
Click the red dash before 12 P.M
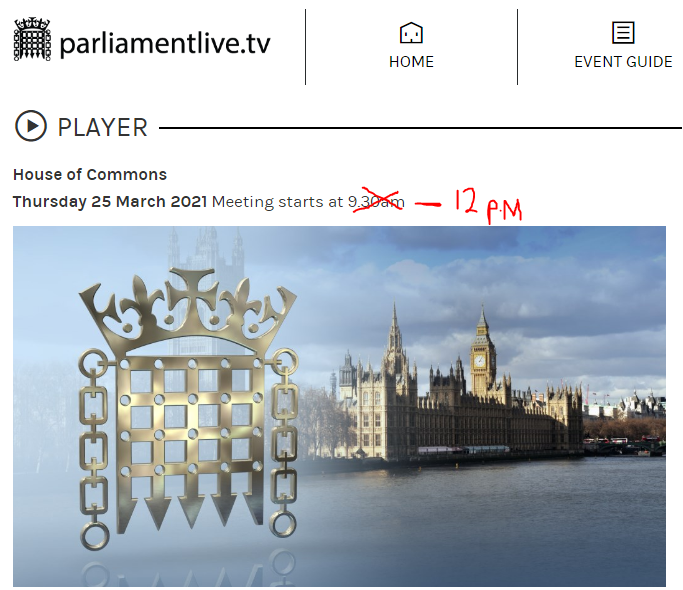coord(428,203)
